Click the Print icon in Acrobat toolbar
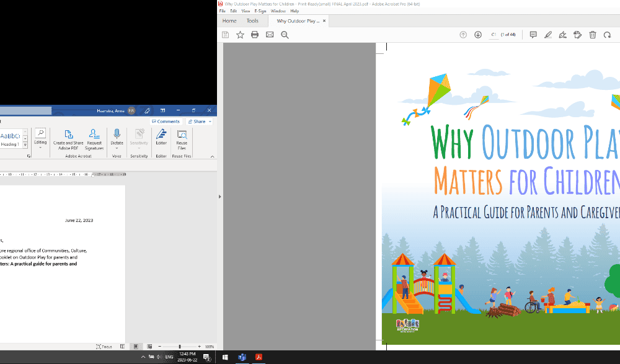The image size is (620, 364). coord(255,35)
